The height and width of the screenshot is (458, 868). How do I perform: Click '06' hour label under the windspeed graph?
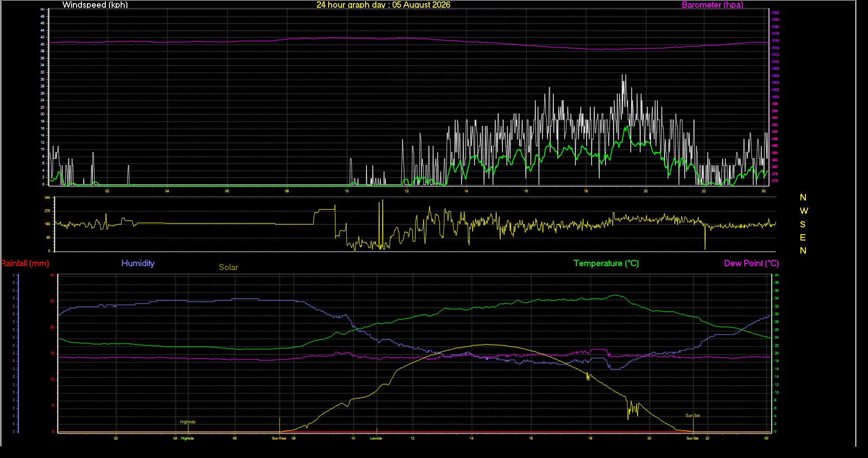[227, 191]
